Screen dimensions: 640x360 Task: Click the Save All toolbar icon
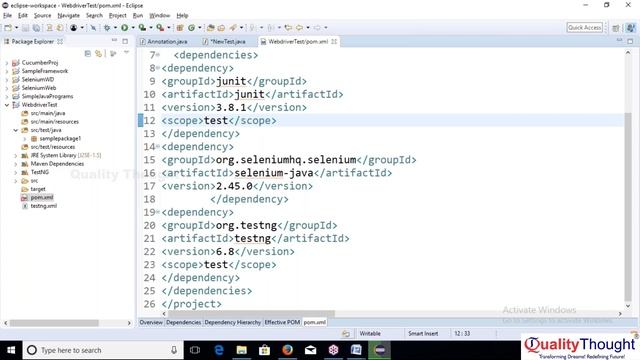click(36, 28)
